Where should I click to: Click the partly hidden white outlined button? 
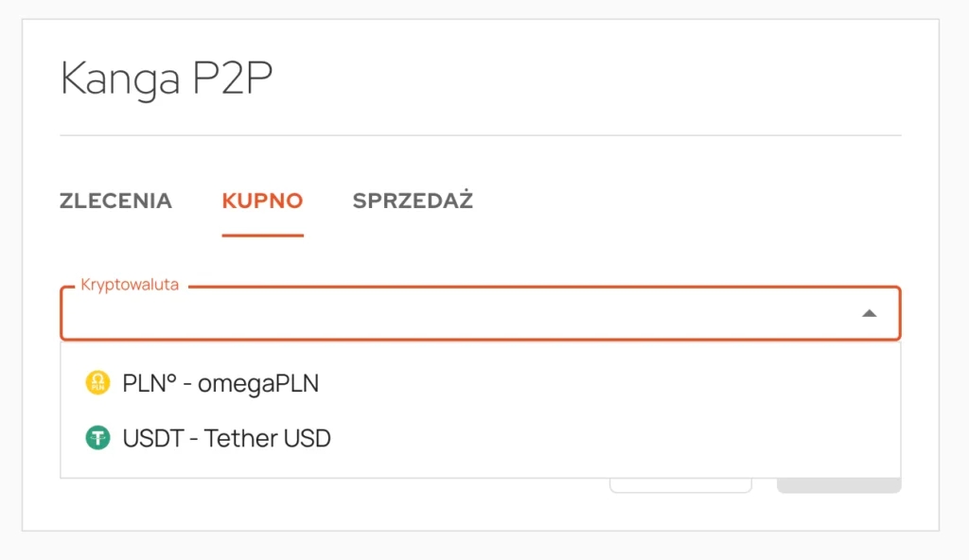680,486
